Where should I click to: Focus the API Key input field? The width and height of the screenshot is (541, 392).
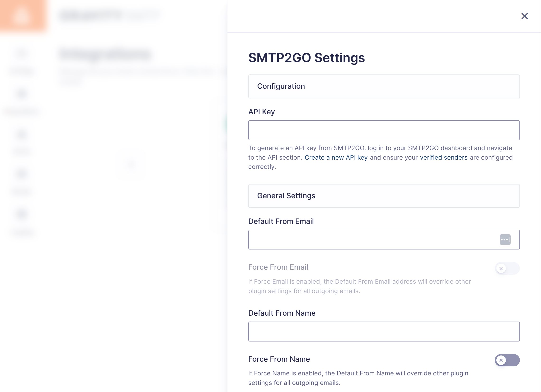coord(384,130)
